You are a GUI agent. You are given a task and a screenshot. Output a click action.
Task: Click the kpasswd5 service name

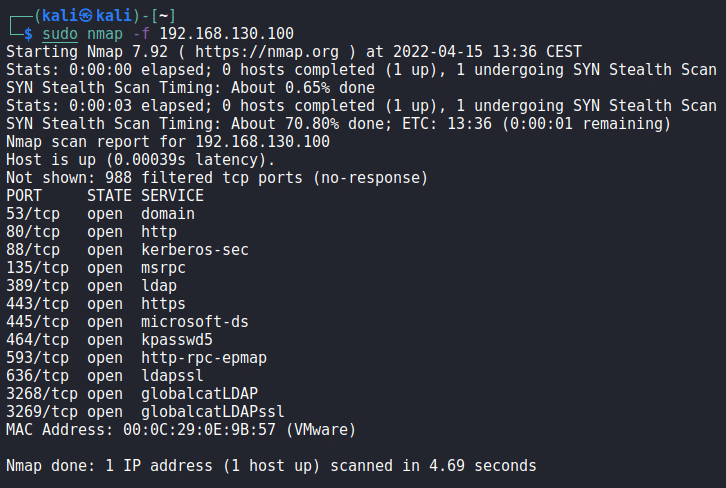pyautogui.click(x=177, y=340)
